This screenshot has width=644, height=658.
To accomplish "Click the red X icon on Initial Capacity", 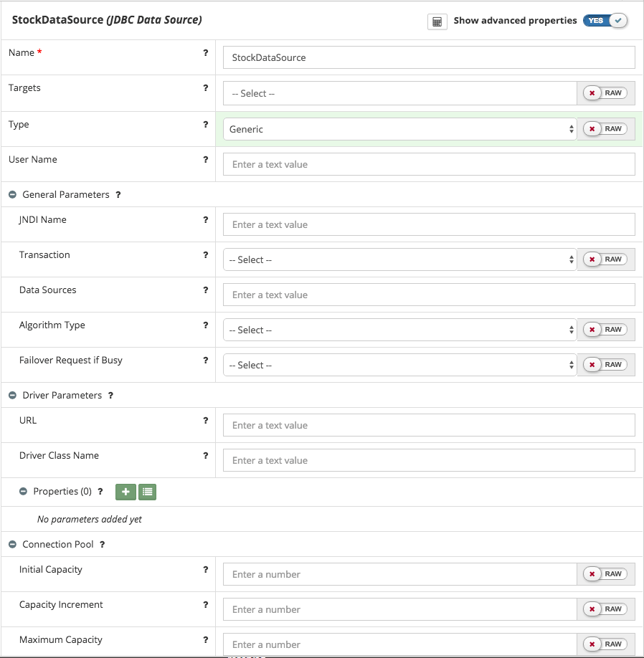I will (593, 573).
